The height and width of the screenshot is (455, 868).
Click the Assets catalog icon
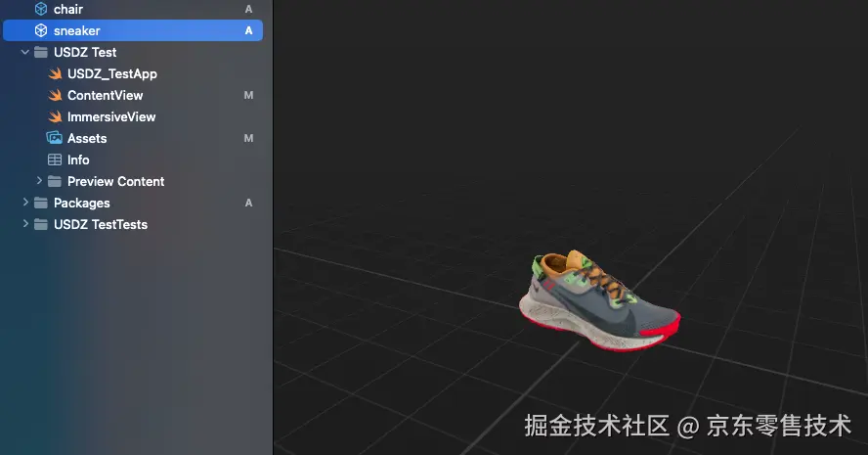(x=55, y=138)
